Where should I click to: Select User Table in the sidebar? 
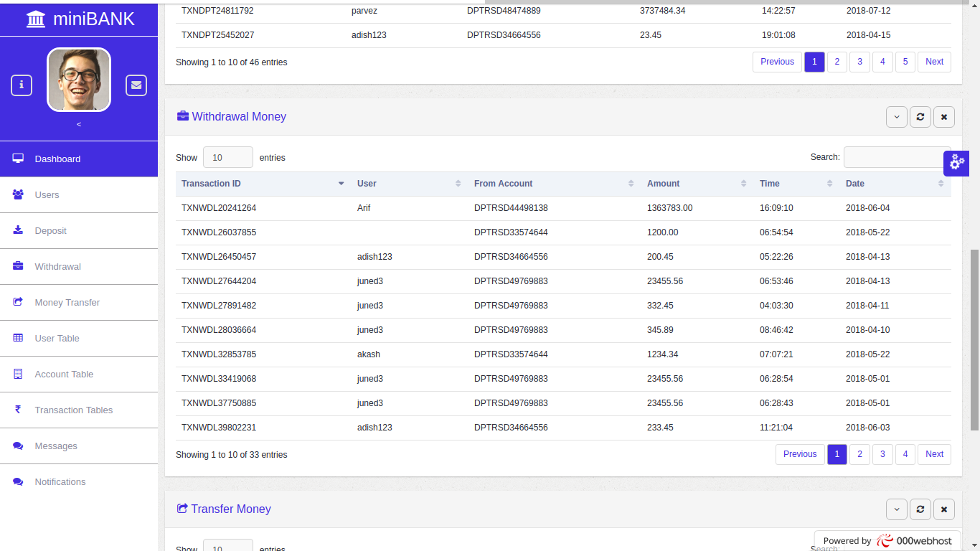(79, 338)
